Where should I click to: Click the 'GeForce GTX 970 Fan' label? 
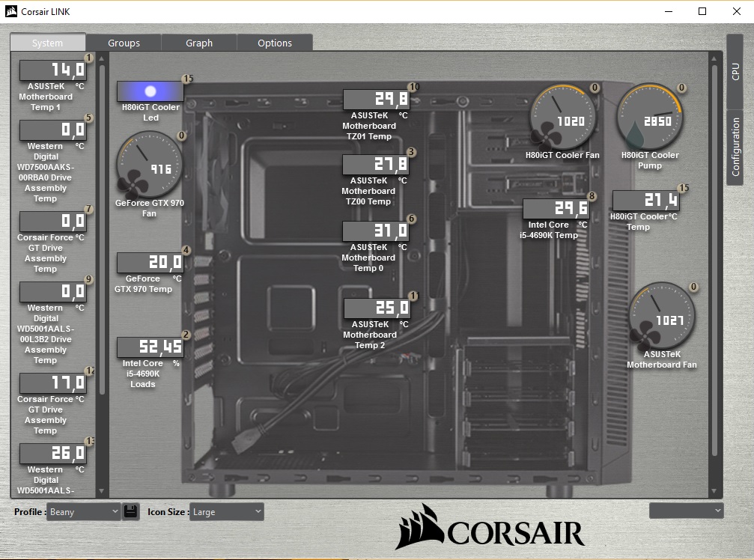[x=149, y=208]
